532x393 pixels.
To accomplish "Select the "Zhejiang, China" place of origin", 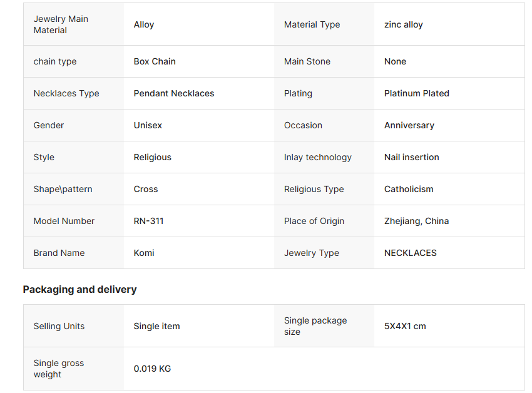I will point(417,221).
